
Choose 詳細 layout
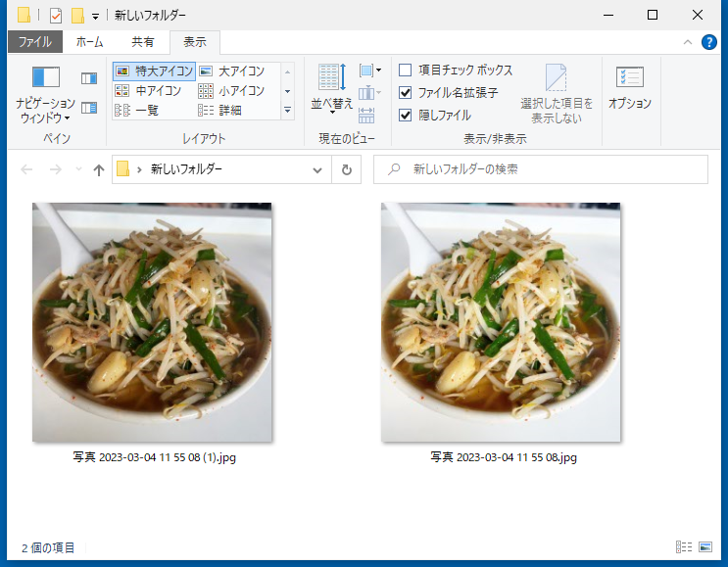pos(220,110)
